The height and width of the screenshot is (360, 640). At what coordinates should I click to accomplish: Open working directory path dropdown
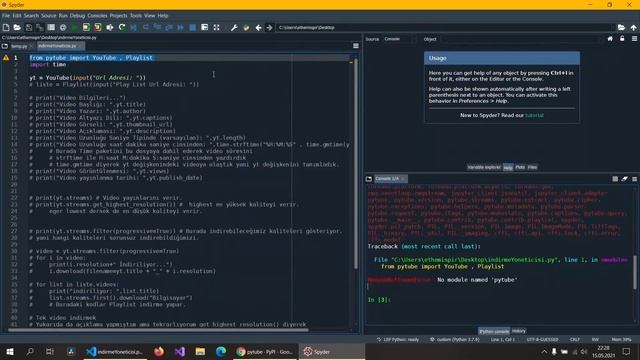(x=445, y=27)
